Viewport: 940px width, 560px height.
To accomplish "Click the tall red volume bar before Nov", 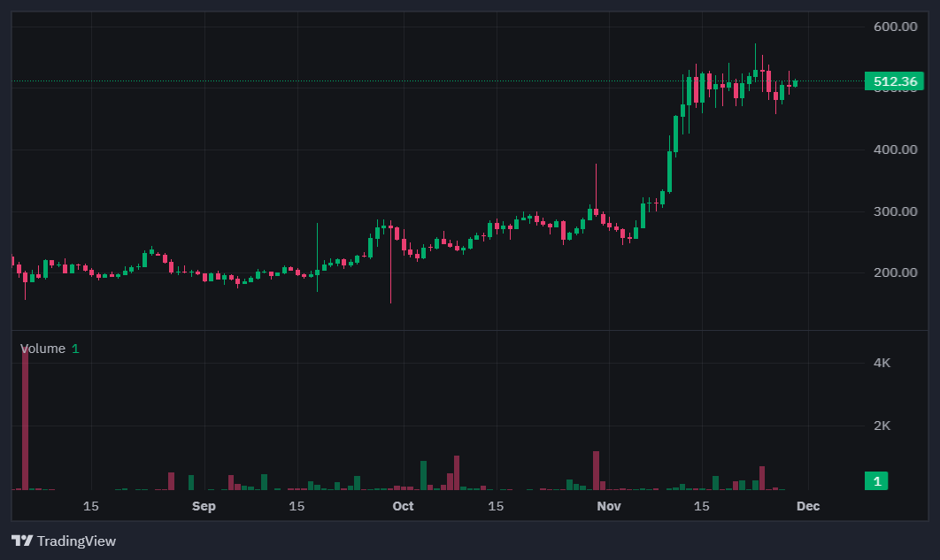I will pos(596,471).
